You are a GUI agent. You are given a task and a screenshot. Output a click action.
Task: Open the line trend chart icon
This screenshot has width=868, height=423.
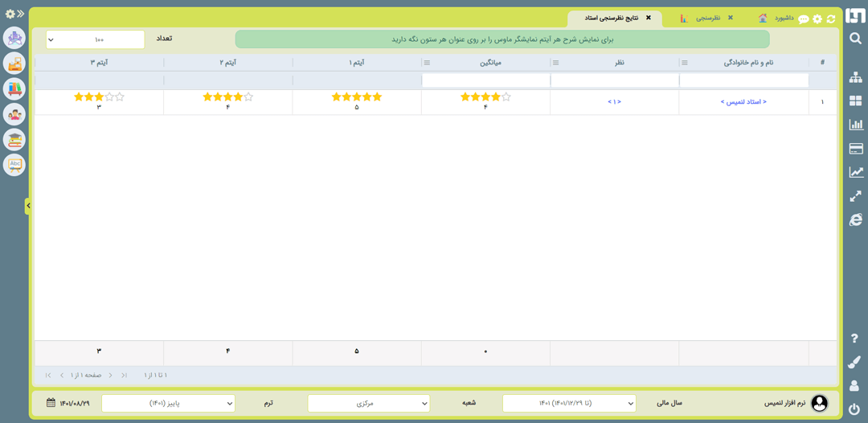[856, 172]
